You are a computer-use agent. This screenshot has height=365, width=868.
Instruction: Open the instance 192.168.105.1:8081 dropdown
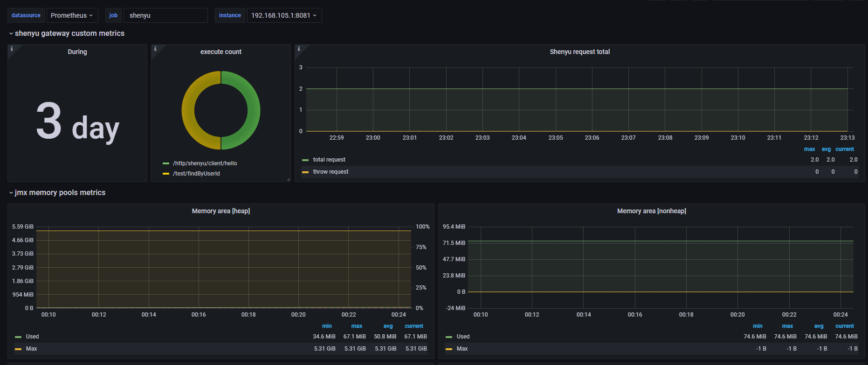pos(284,15)
